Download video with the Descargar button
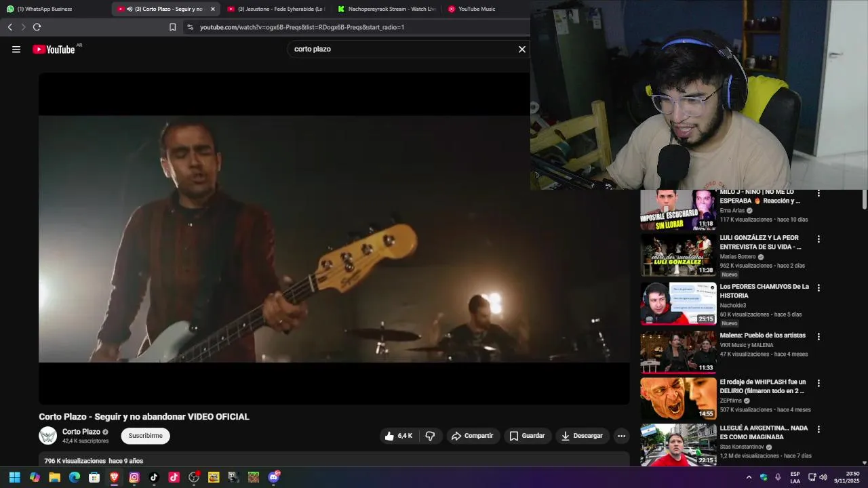 (x=582, y=436)
